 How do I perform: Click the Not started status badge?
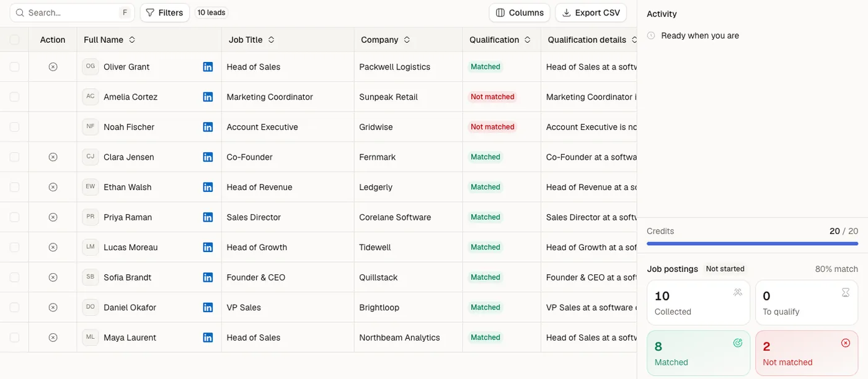click(725, 269)
